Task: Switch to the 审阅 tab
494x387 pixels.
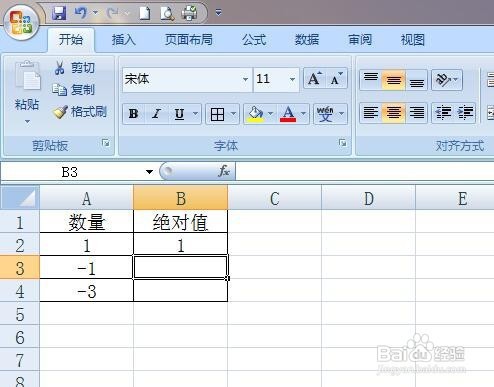Action: click(360, 40)
